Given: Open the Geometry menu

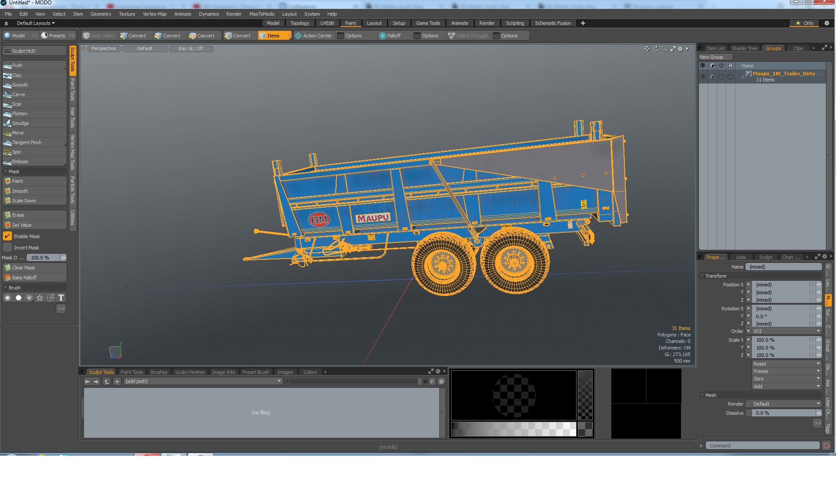Looking at the screenshot, I should coord(101,14).
